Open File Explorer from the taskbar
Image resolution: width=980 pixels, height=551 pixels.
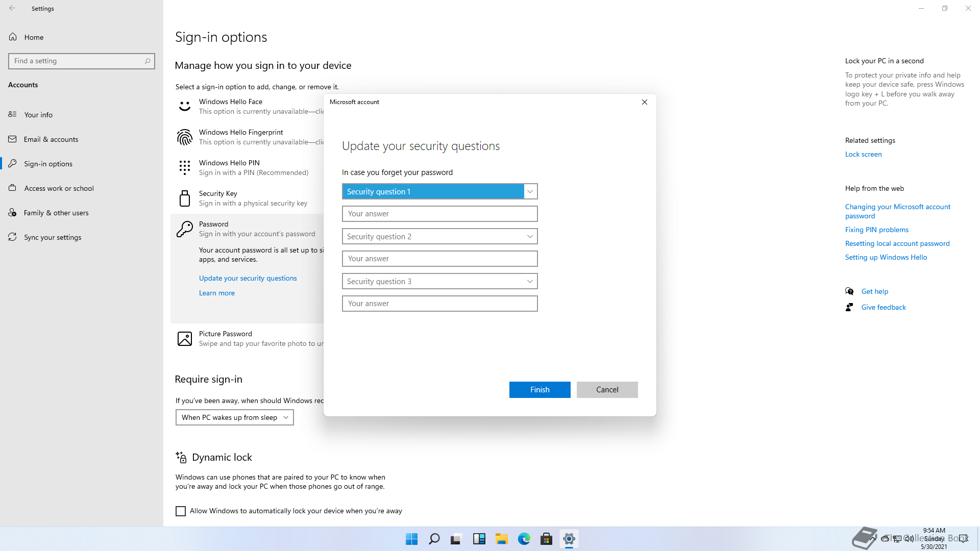(501, 539)
